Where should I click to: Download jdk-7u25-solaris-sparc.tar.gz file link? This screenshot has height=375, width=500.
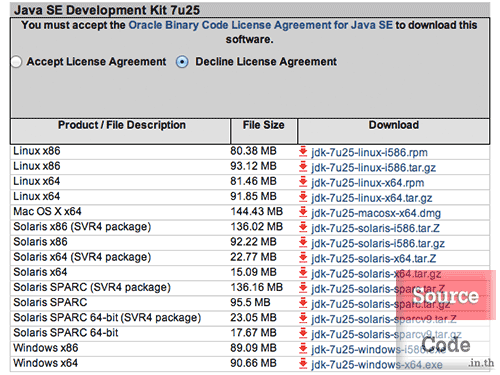point(381,304)
